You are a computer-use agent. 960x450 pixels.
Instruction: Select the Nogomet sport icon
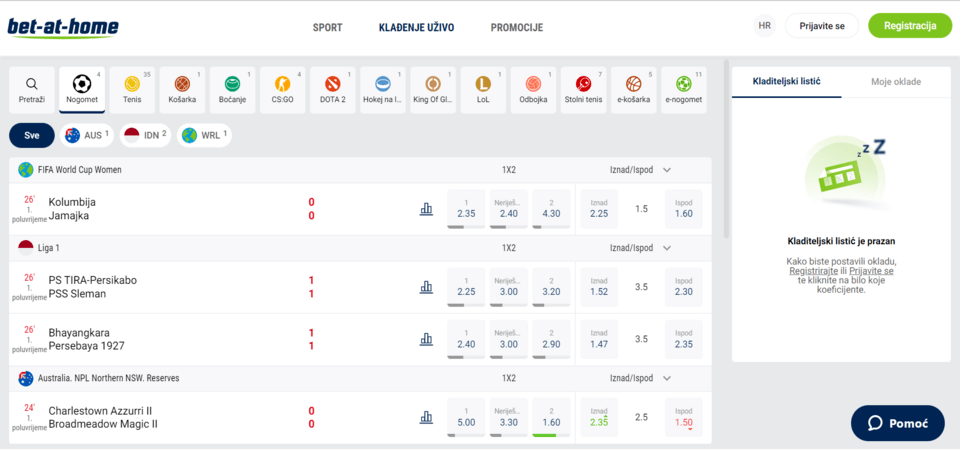(x=82, y=90)
